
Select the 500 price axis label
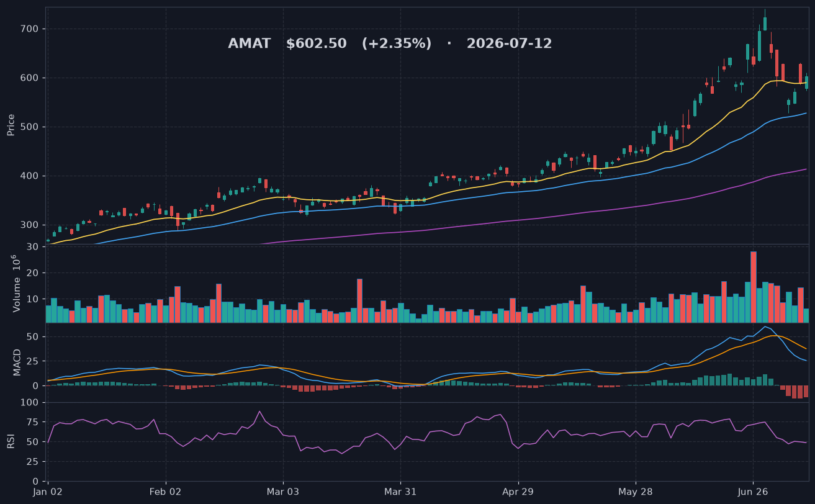coord(30,127)
